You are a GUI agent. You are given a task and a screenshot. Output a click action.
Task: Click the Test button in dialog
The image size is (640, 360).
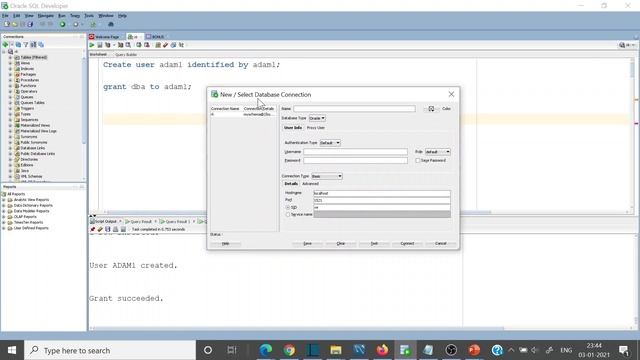tap(374, 244)
